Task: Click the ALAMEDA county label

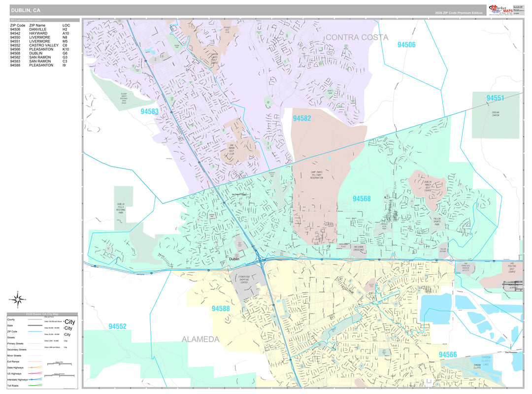Action: point(200,339)
